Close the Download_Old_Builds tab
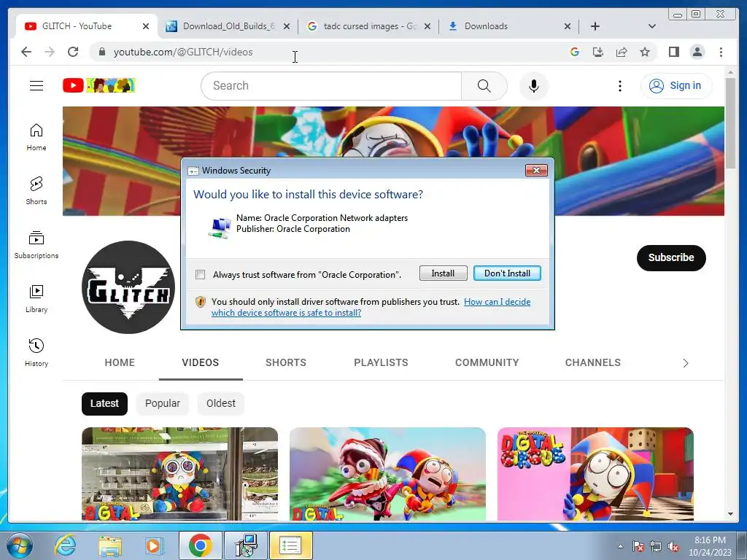Viewport: 747px width, 560px height. click(x=286, y=26)
